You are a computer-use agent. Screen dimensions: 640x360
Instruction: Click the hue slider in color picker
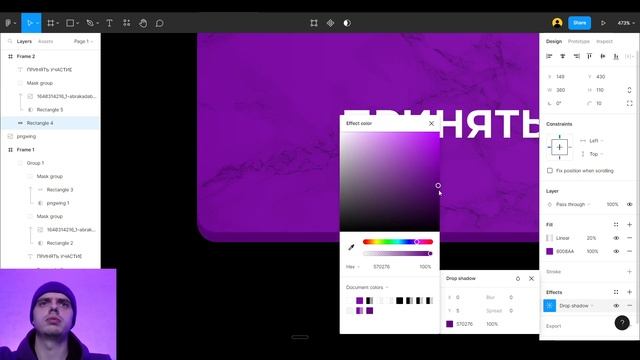pyautogui.click(x=398, y=242)
